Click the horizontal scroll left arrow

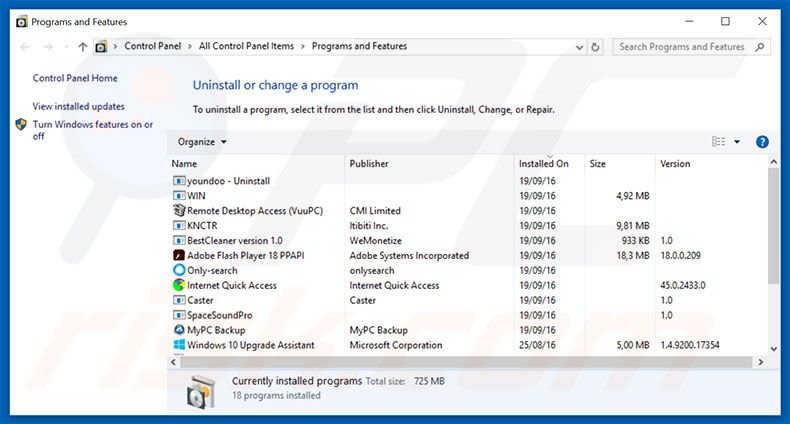point(174,362)
